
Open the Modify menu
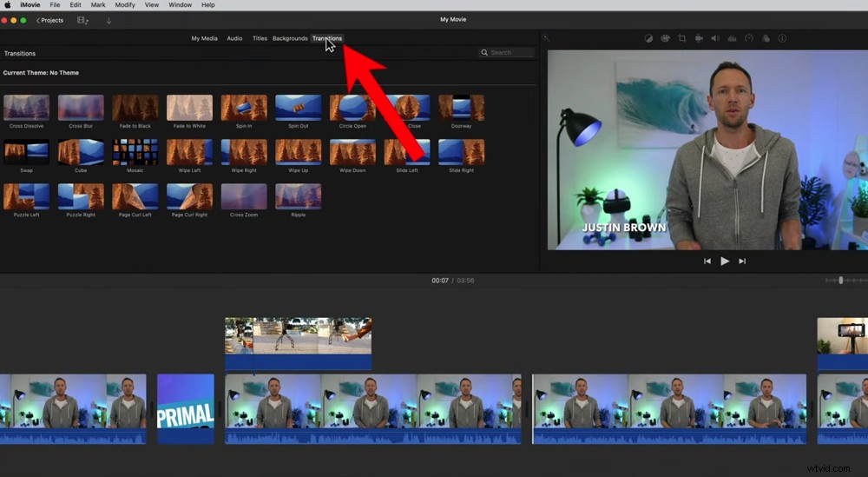(x=125, y=5)
